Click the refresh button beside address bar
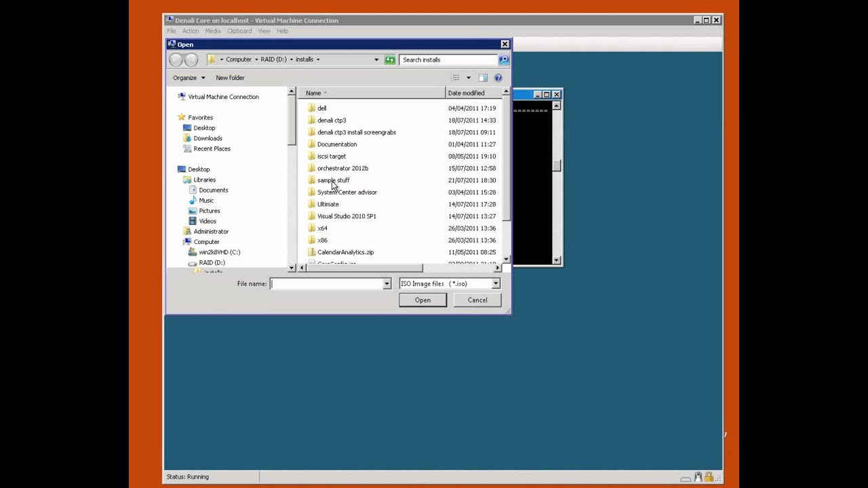The height and width of the screenshot is (488, 868). tap(390, 60)
